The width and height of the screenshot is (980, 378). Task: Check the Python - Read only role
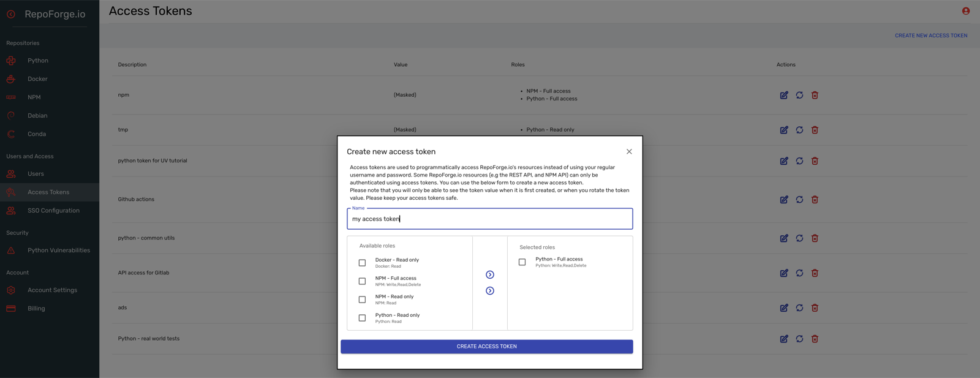pos(362,318)
